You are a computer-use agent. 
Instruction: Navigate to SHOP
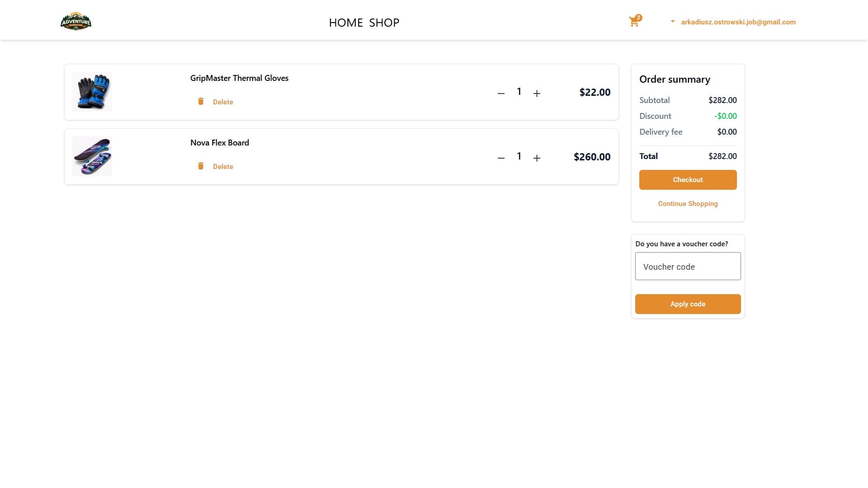[384, 22]
